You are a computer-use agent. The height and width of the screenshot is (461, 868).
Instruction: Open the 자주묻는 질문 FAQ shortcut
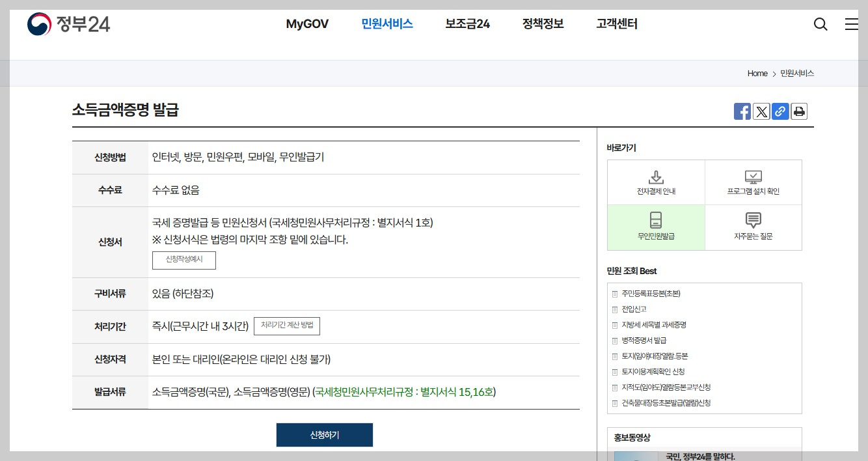753,227
